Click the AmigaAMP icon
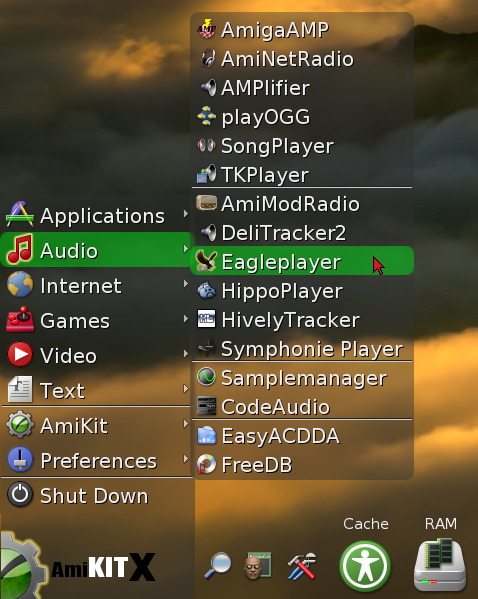Viewport: 478px width, 599px height. coord(206,29)
